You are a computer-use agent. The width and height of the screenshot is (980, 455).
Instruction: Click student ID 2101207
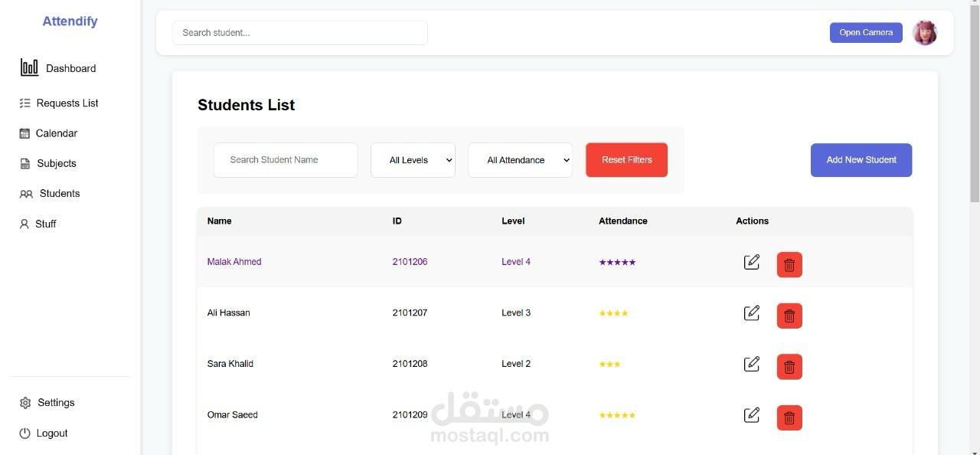[410, 313]
